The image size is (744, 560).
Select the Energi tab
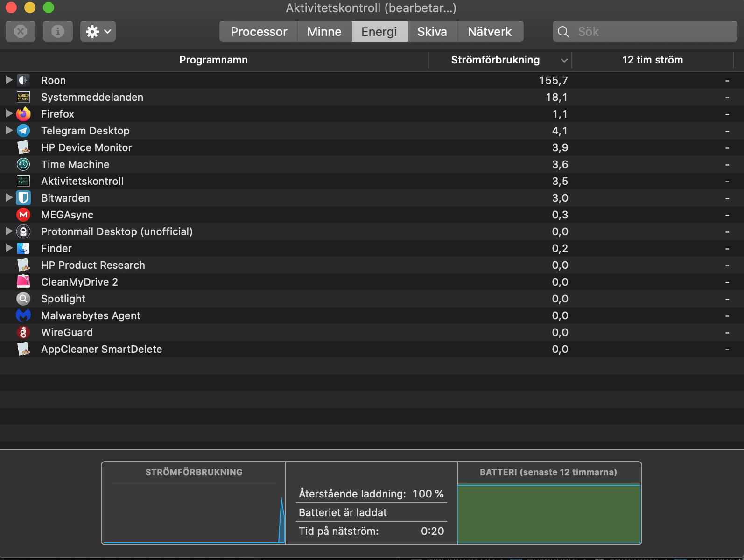379,31
